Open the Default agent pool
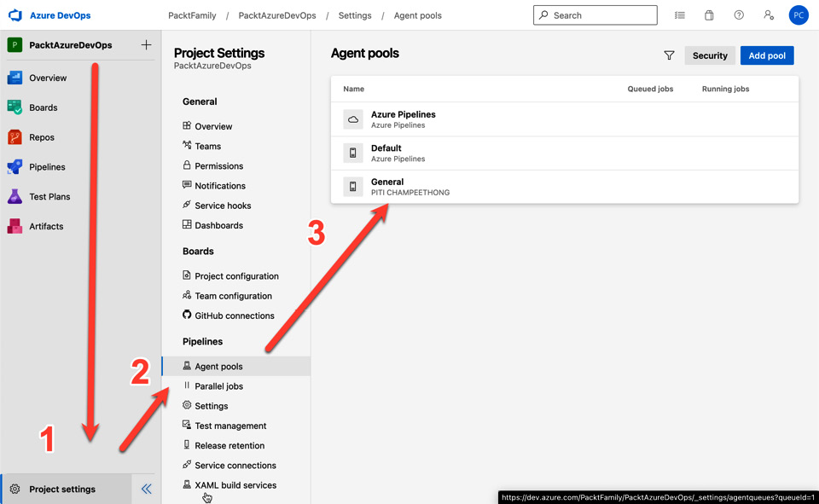The image size is (819, 504). 565,153
